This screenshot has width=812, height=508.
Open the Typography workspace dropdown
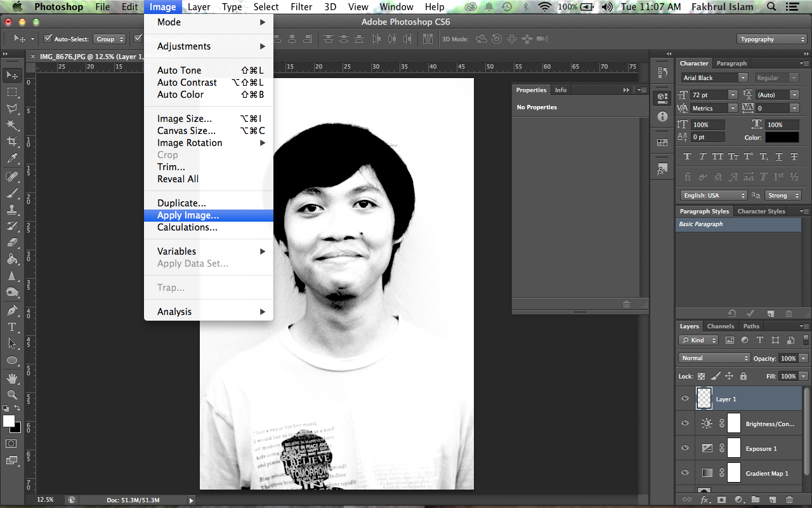point(772,39)
